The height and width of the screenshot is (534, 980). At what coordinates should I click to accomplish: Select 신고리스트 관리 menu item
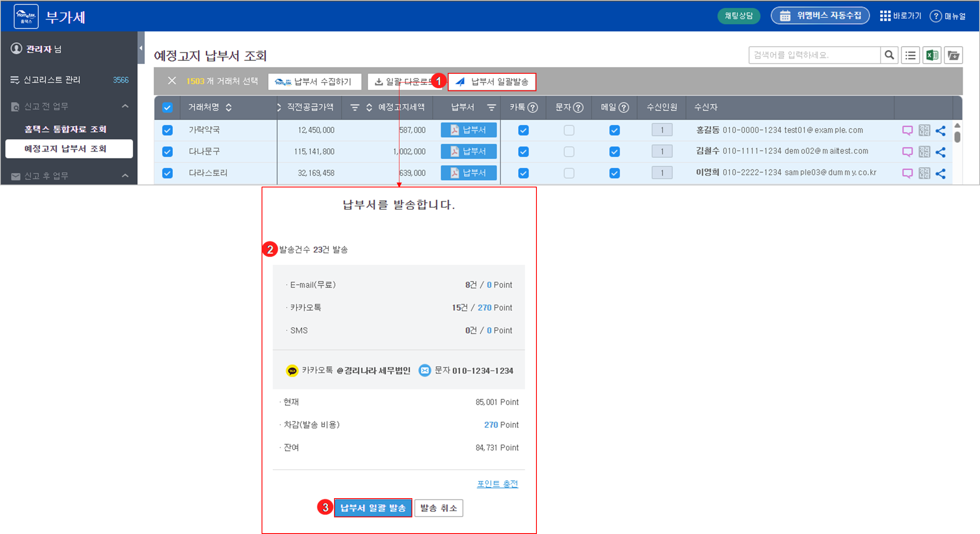52,80
